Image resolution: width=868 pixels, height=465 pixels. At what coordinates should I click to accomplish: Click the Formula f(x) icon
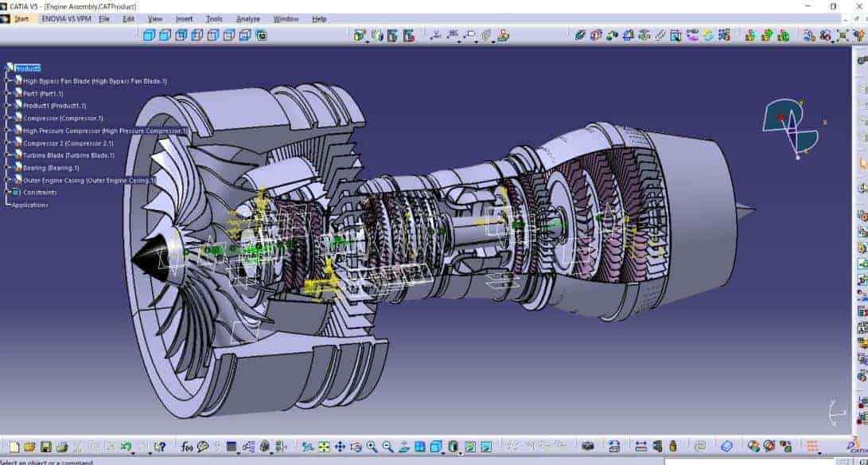click(x=186, y=447)
